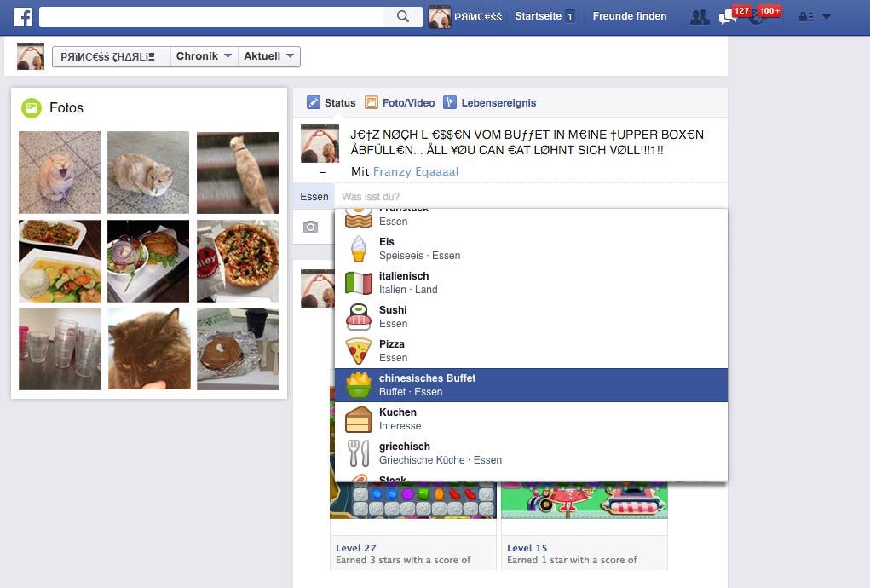
Task: Open the lying cat photo thumbnail
Action: [148, 172]
